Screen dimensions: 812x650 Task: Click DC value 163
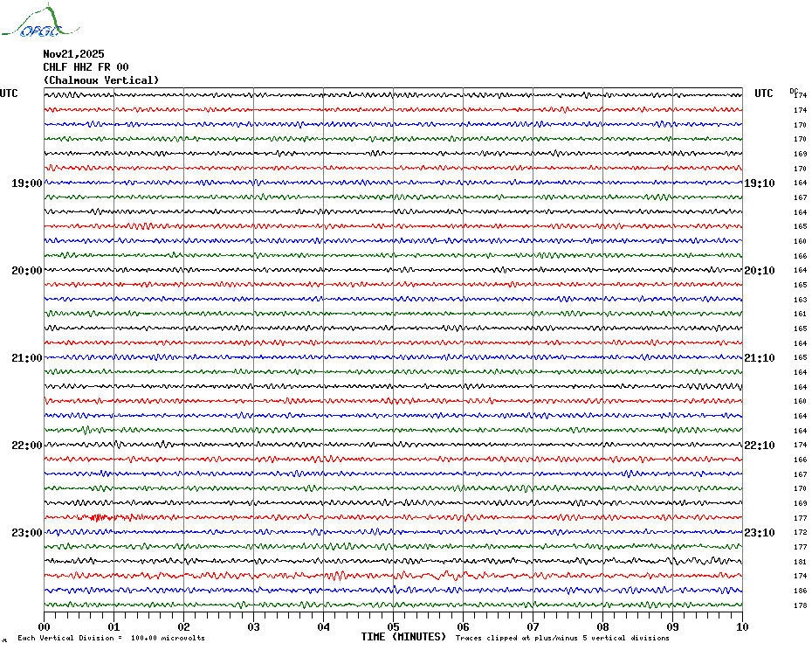click(x=800, y=300)
